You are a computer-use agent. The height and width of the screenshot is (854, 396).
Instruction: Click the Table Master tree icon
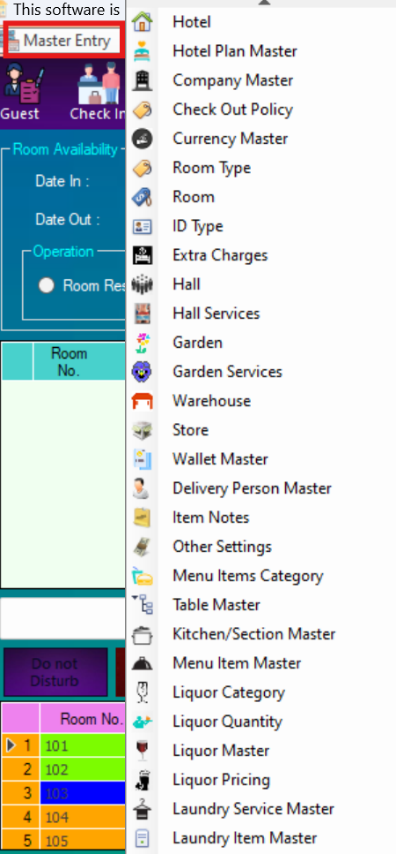tap(142, 605)
